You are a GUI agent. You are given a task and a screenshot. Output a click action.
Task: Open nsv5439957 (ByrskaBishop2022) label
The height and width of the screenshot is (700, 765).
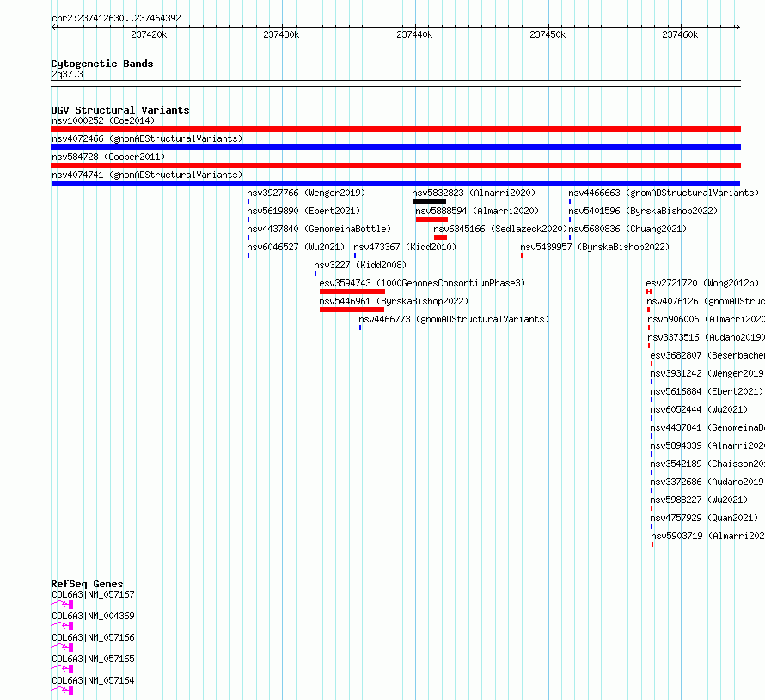595,247
